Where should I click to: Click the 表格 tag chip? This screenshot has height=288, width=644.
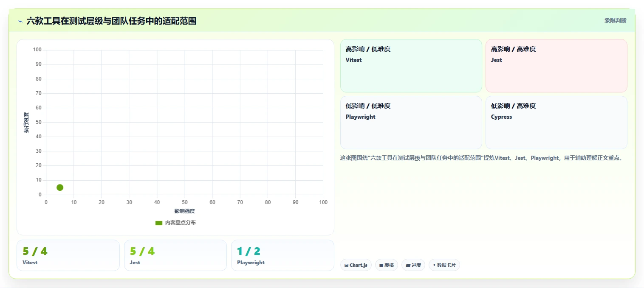(x=387, y=265)
